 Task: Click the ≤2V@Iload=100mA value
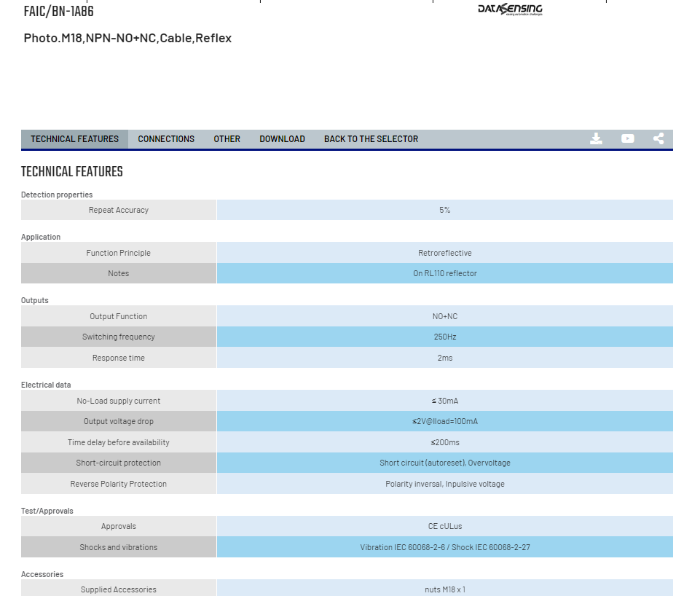click(444, 421)
